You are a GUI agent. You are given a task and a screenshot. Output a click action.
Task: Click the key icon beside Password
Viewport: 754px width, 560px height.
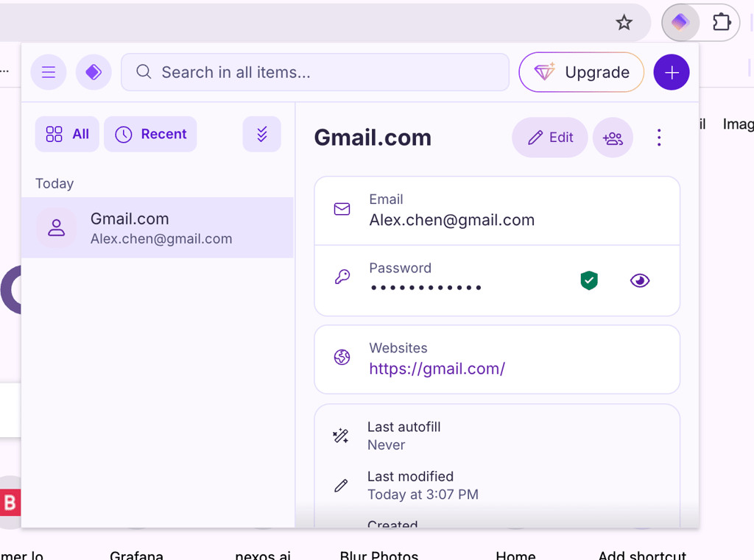[342, 277]
